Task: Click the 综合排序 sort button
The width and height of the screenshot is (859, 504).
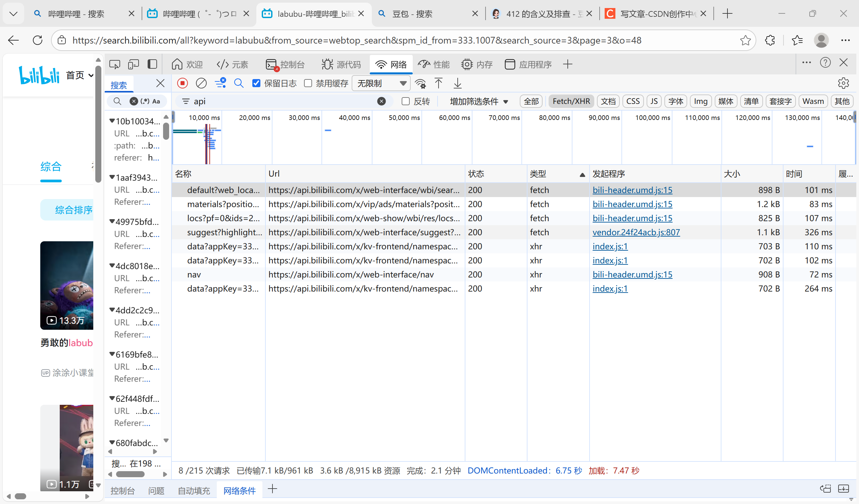Action: coord(73,210)
